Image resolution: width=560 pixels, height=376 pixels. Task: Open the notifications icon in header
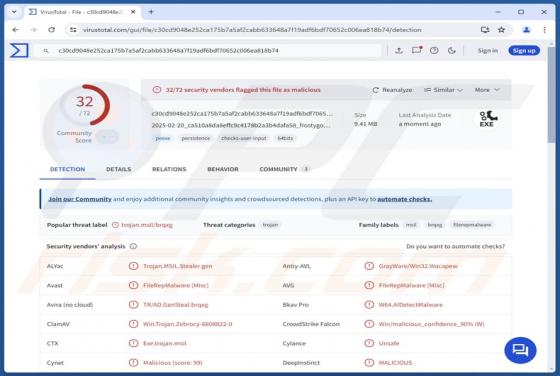pos(416,50)
